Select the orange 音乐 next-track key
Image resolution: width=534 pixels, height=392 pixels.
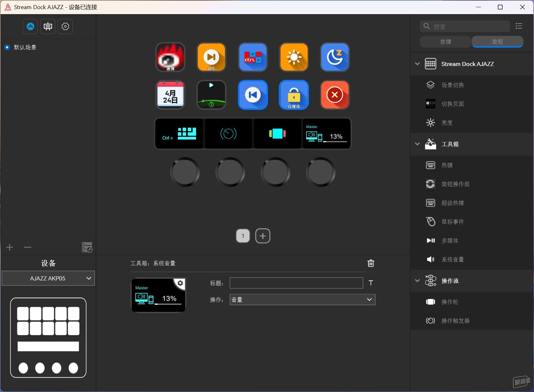(x=211, y=57)
